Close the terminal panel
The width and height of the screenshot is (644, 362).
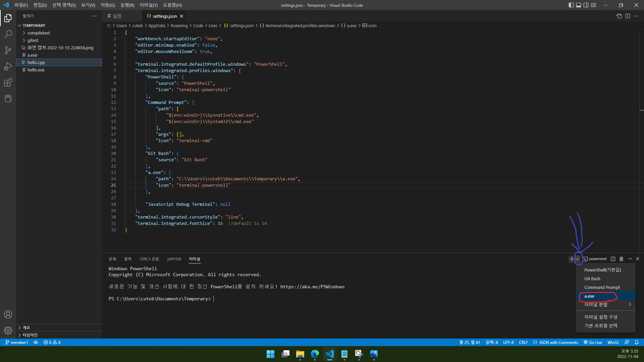(638, 259)
